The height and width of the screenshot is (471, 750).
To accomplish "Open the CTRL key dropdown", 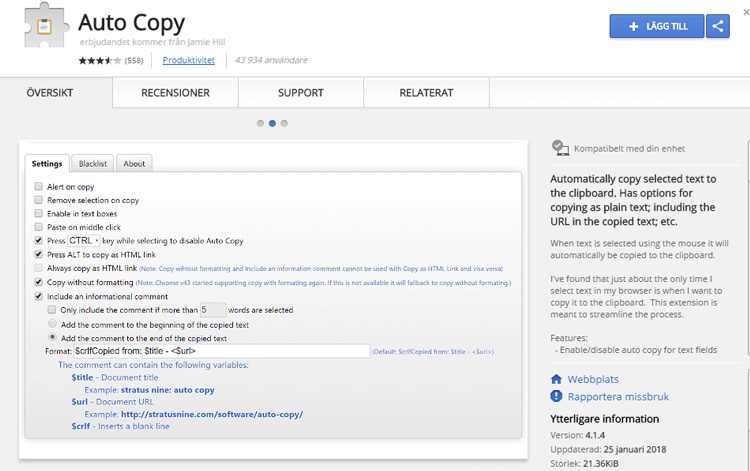I will tap(84, 241).
